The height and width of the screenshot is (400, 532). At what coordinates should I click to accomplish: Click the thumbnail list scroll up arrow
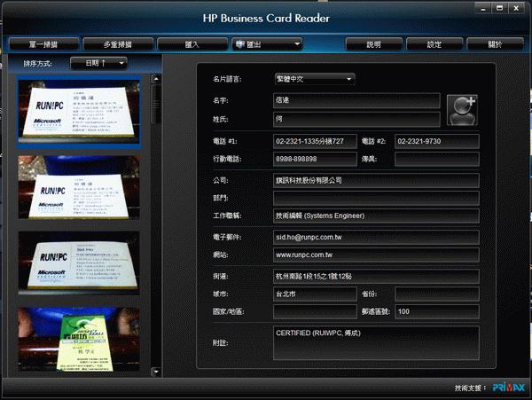[156, 79]
